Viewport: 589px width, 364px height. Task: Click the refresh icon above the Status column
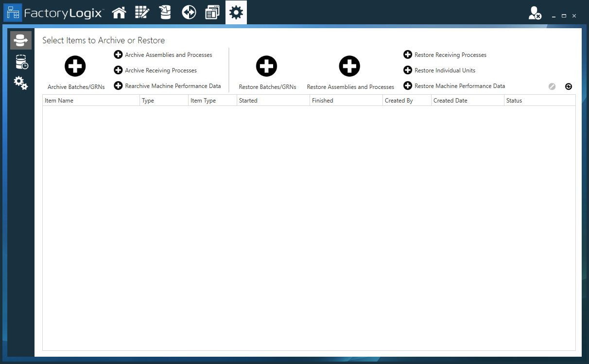pyautogui.click(x=569, y=86)
